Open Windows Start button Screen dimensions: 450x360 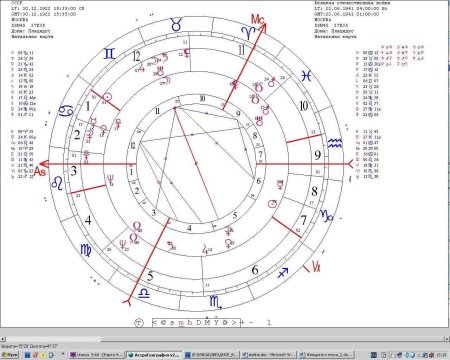pyautogui.click(x=10, y=355)
